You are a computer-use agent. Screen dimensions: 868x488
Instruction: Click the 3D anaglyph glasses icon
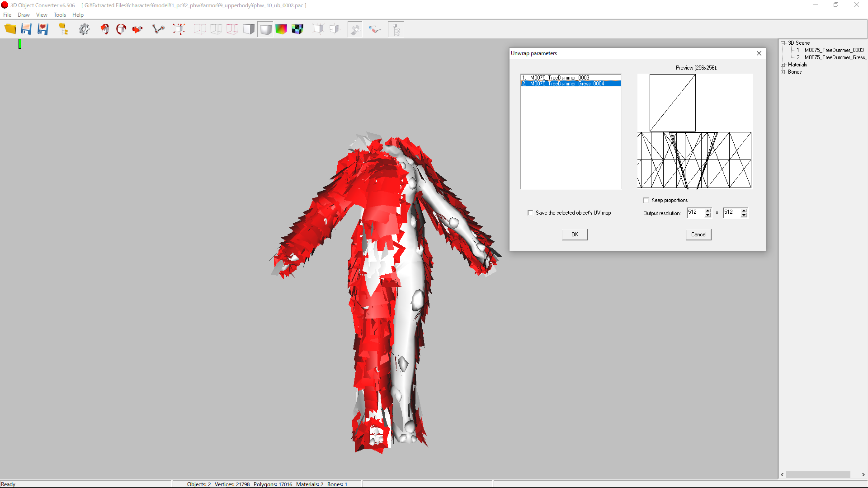pos(375,29)
